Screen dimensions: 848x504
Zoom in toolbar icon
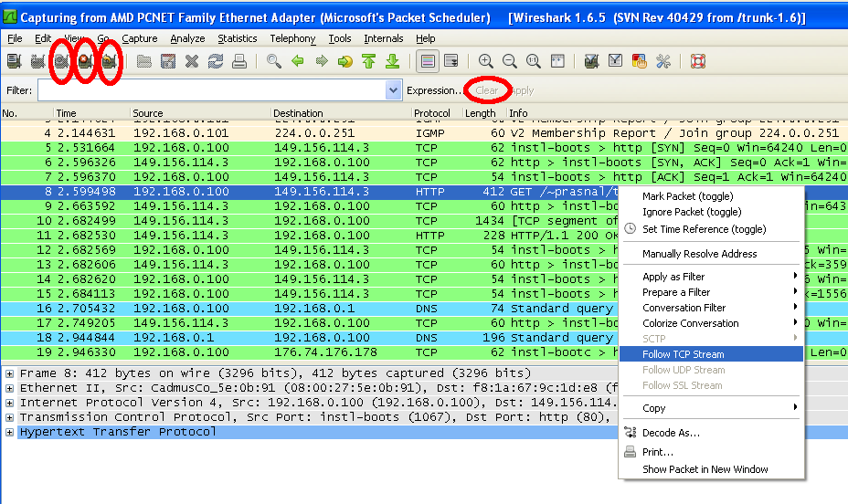click(485, 61)
